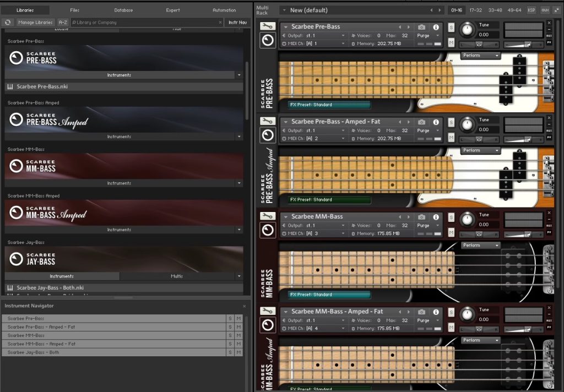Adjust the Tune knob on Scarbee Pre-Bass

click(x=467, y=30)
